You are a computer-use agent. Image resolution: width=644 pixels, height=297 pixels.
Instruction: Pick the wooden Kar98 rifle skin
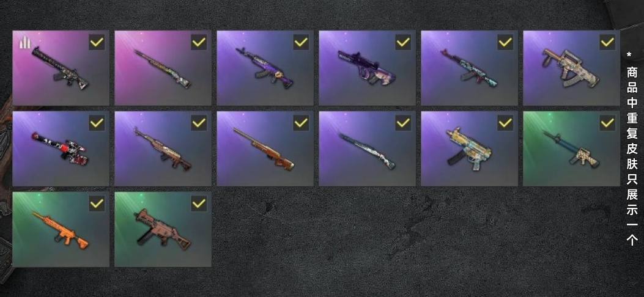265,148
